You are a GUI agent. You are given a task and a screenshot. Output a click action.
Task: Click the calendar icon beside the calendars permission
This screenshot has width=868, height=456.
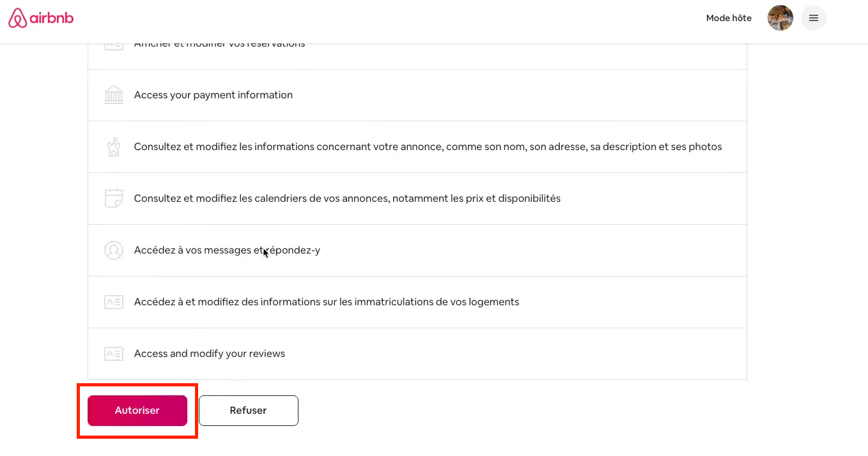pos(114,198)
